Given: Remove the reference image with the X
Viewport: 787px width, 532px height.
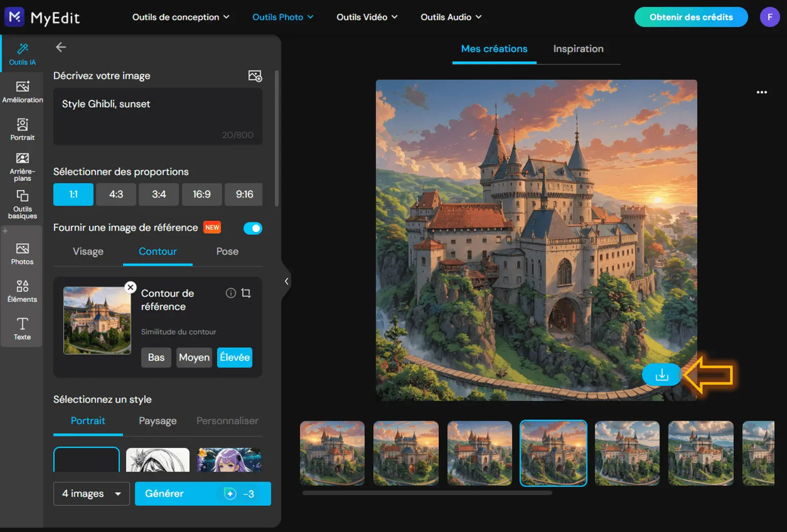Looking at the screenshot, I should (x=130, y=287).
